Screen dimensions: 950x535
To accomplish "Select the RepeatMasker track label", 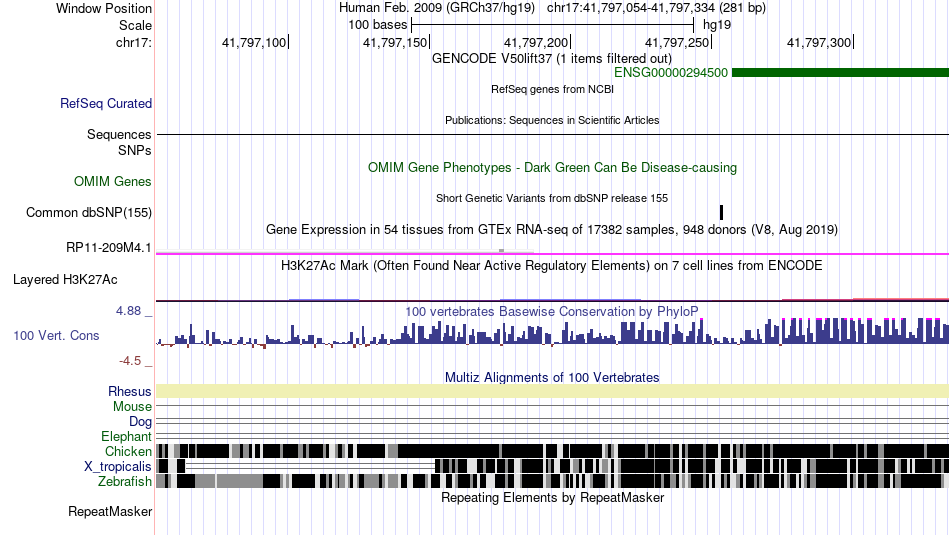I will pos(110,512).
